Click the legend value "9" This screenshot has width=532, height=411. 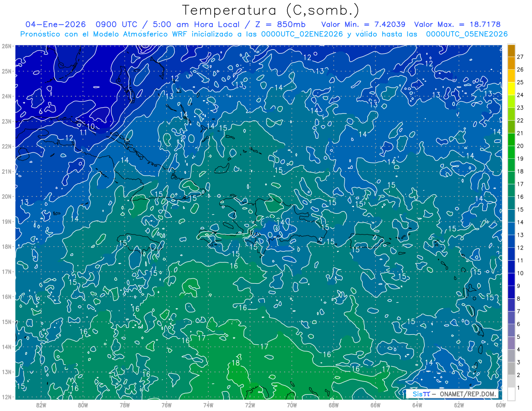click(519, 286)
